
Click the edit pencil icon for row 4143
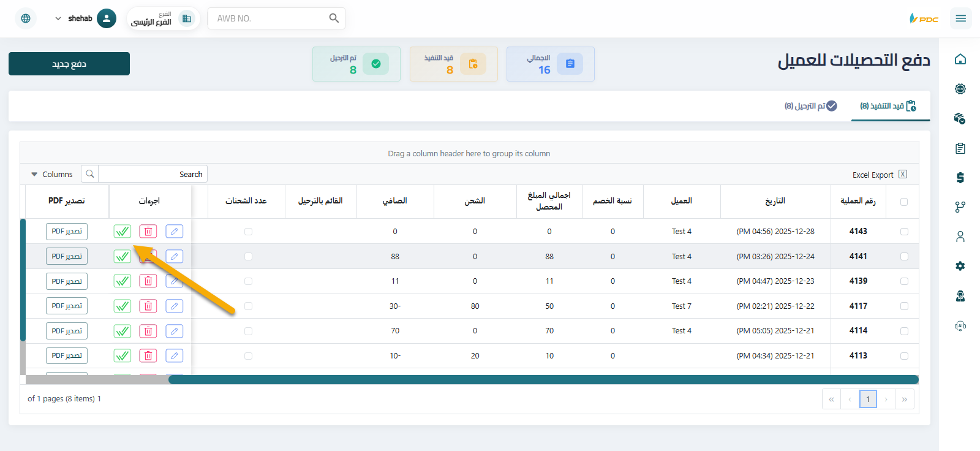pos(175,231)
